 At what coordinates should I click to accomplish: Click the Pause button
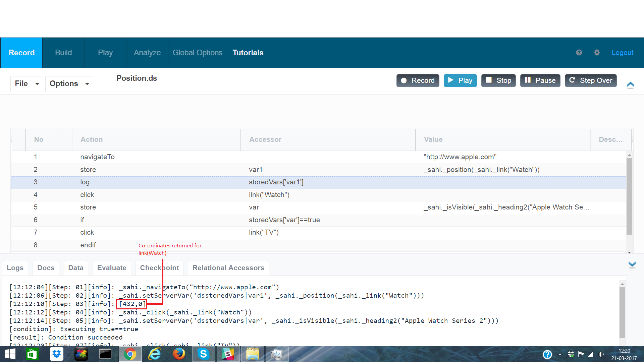pos(540,80)
